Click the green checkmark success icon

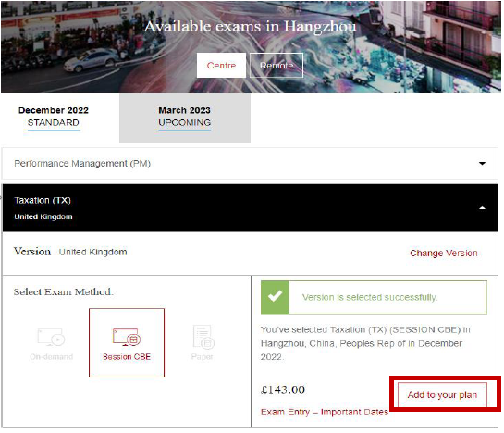[x=275, y=297]
